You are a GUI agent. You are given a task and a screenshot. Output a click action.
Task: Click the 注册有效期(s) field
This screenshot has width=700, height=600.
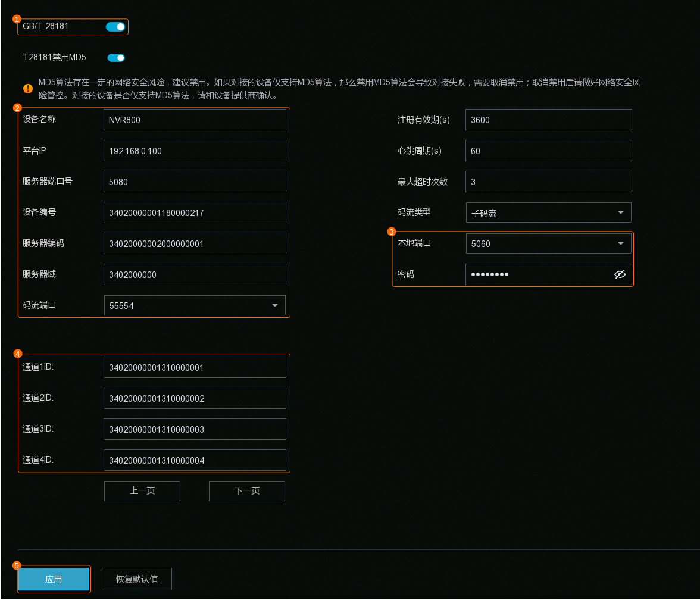548,120
